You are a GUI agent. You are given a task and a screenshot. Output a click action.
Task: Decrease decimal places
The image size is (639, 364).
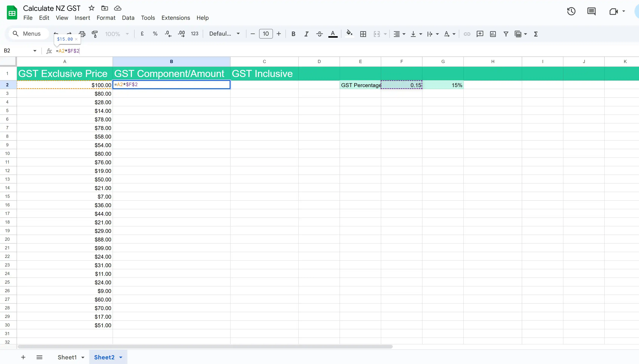(x=168, y=34)
